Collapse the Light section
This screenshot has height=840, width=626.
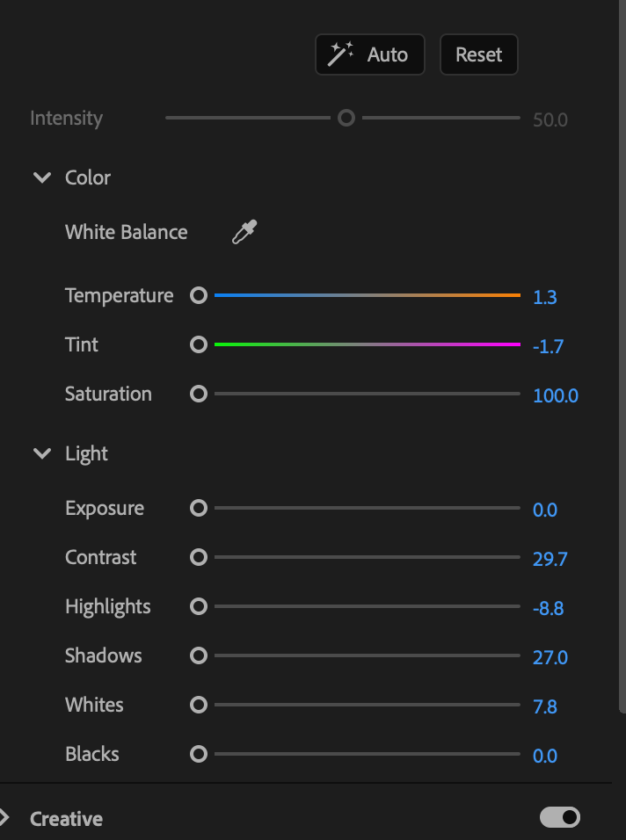click(41, 453)
